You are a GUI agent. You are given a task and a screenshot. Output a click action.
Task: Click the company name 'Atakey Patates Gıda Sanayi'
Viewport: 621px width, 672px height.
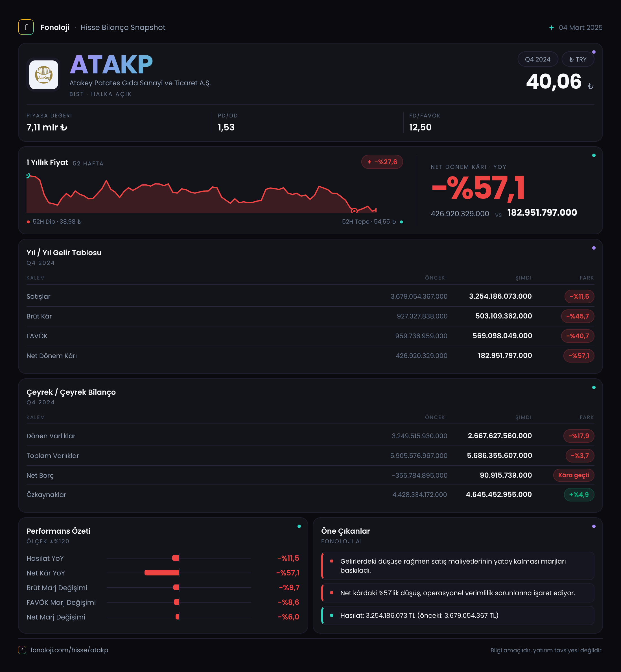click(x=140, y=83)
